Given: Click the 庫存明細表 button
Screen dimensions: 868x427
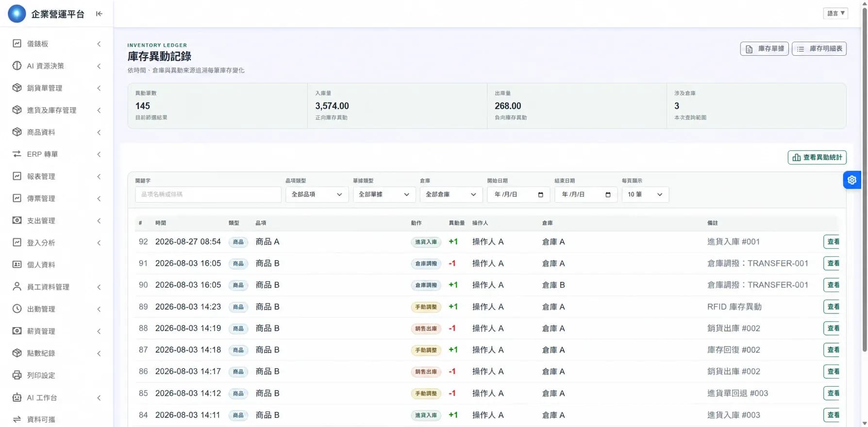Looking at the screenshot, I should coord(819,49).
